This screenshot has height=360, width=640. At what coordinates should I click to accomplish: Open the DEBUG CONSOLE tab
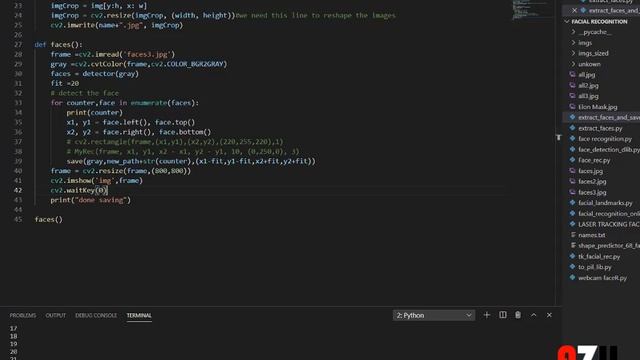tap(96, 316)
